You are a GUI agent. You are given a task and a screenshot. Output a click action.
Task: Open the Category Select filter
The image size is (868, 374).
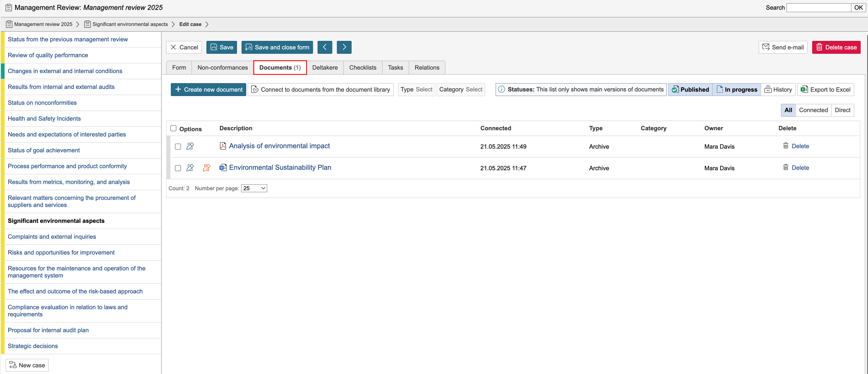[x=460, y=89]
